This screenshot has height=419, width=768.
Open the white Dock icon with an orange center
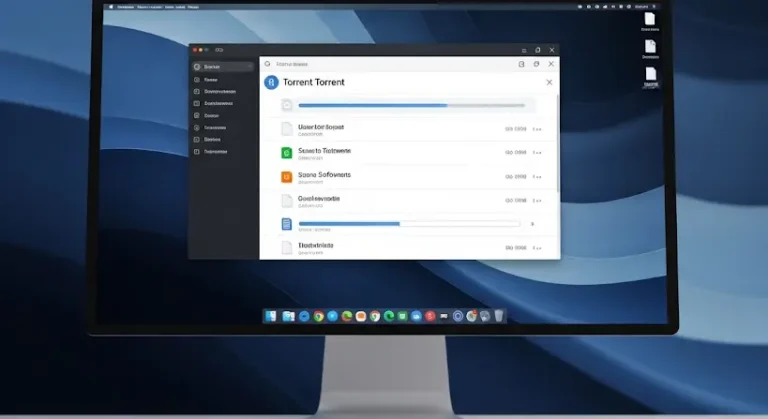(361, 317)
